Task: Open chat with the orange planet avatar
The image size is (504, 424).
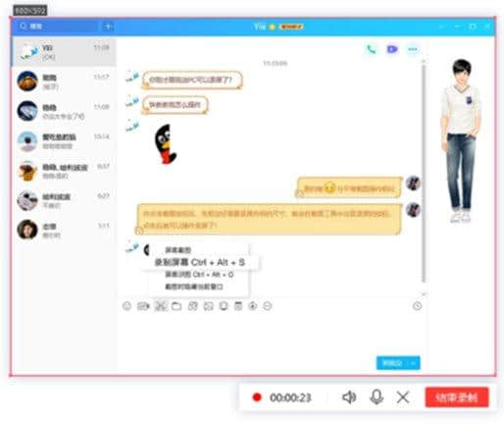Action: pyautogui.click(x=64, y=81)
